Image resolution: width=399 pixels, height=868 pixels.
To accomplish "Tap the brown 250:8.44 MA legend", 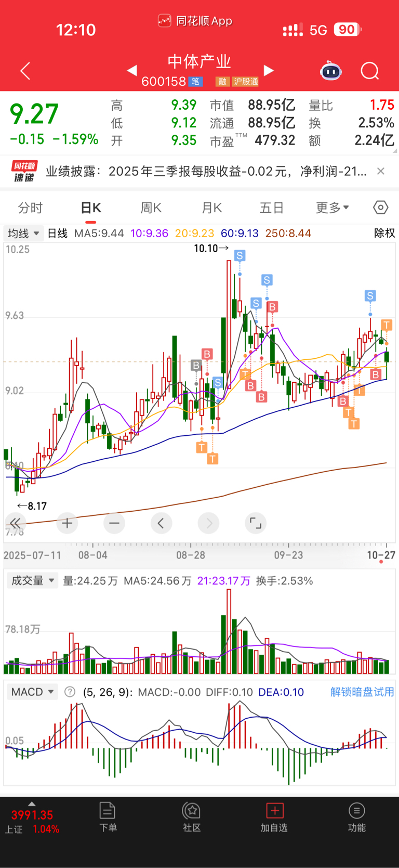I will coord(288,234).
